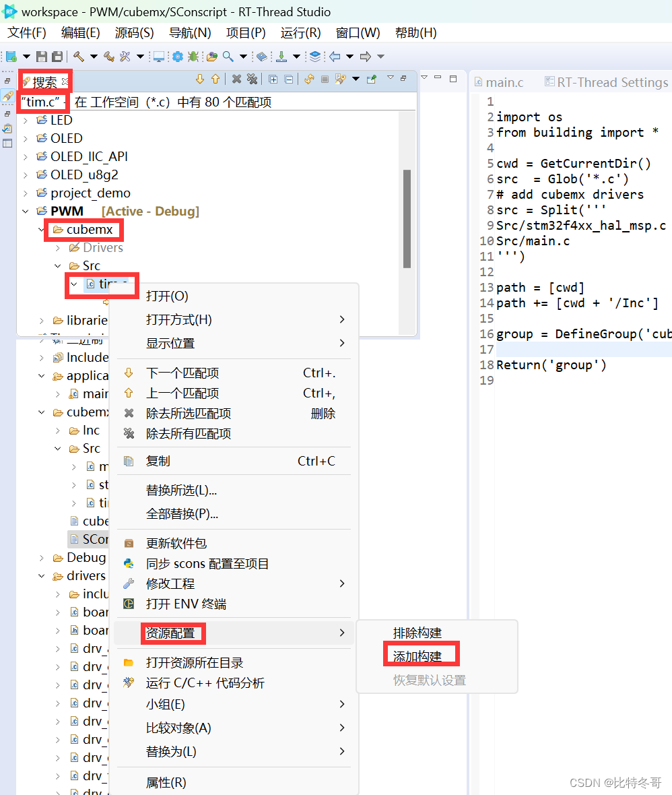Click the open-element folder toolbar icon
This screenshot has height=795, width=672.
[212, 57]
